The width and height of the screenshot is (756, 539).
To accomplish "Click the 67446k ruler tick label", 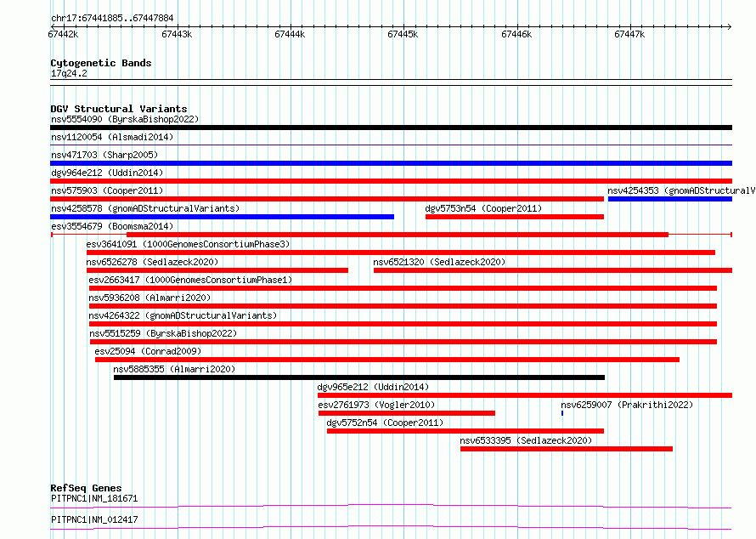I will click(x=516, y=34).
